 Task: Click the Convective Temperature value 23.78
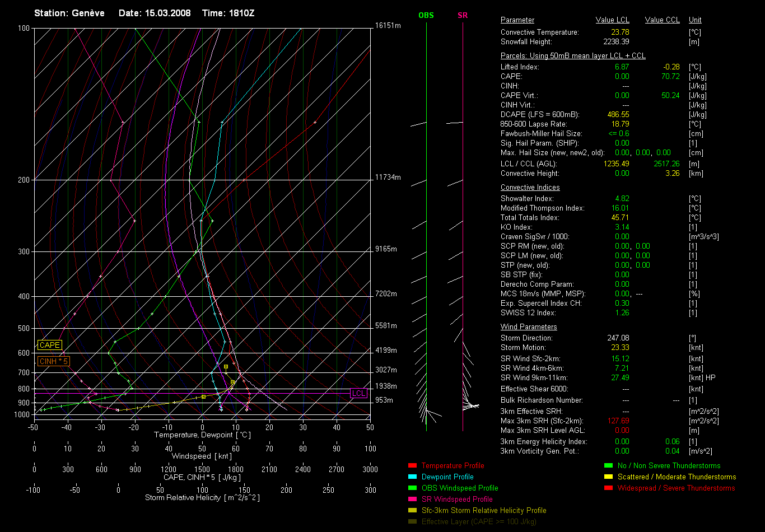pyautogui.click(x=619, y=32)
